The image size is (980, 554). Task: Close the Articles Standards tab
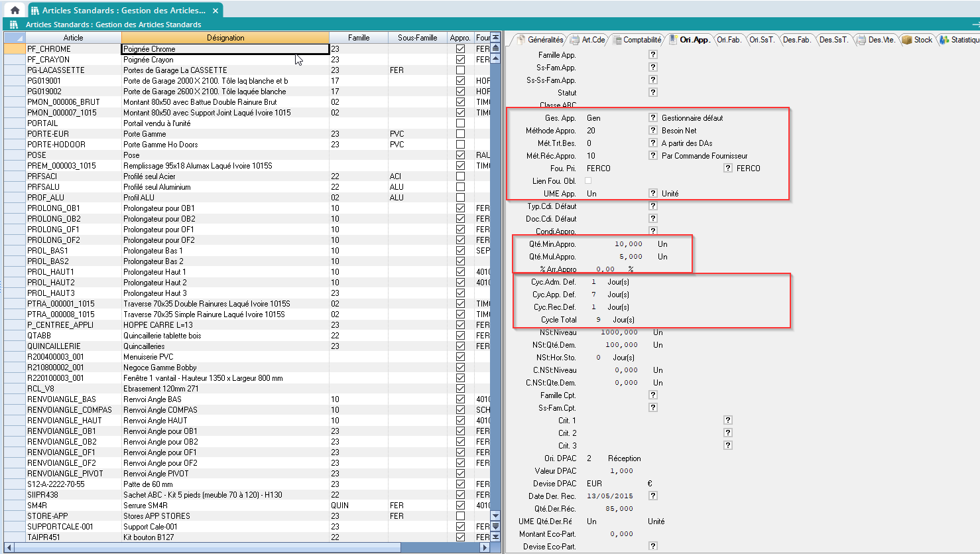(x=215, y=11)
